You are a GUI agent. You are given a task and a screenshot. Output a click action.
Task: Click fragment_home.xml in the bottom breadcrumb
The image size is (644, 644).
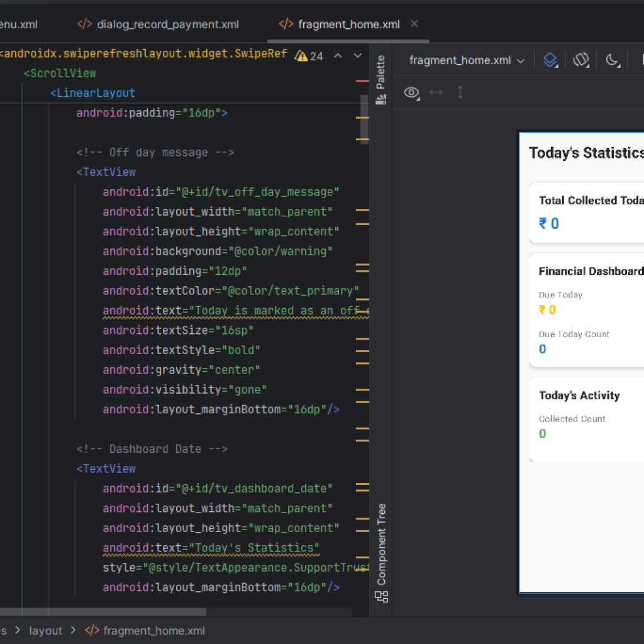coord(145,630)
